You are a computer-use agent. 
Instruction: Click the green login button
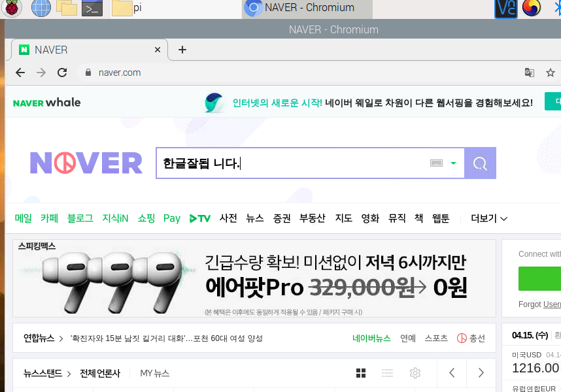[x=539, y=278]
